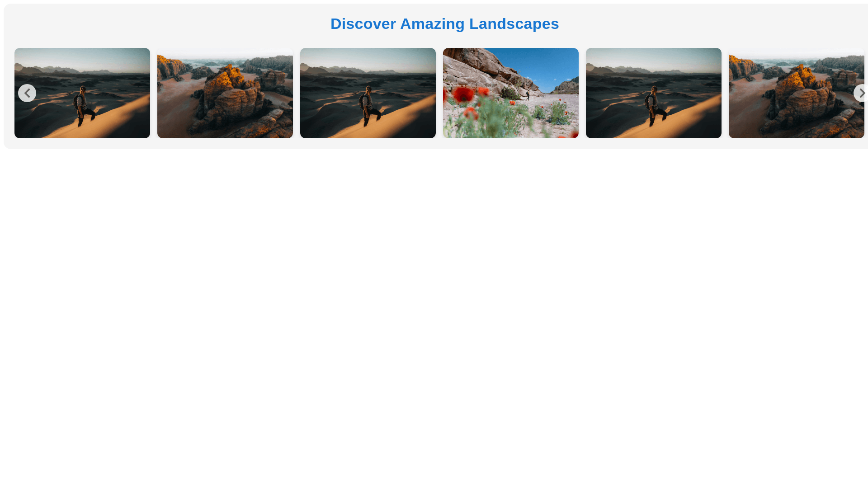Open the red poppies desert photo
The image size is (868, 488).
[x=511, y=93]
